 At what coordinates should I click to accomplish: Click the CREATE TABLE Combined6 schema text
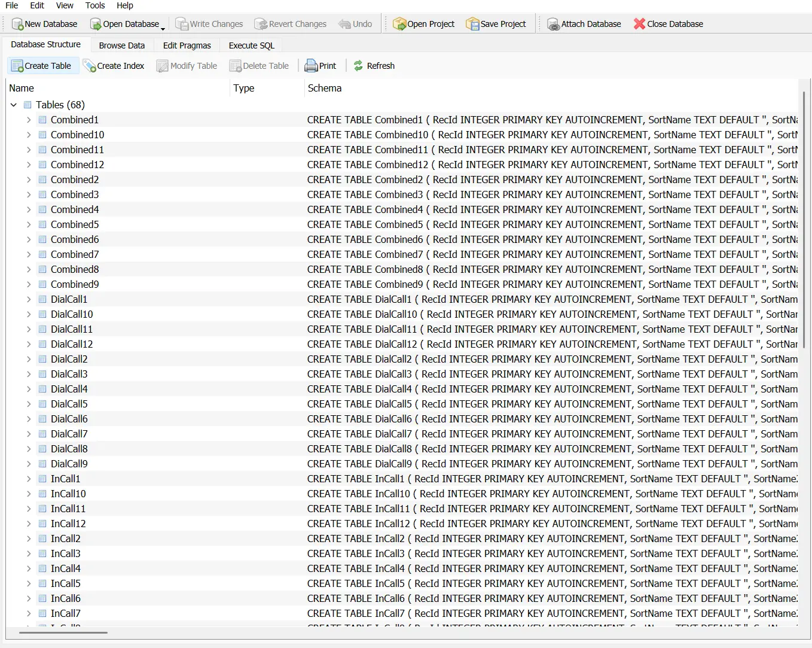(x=552, y=239)
